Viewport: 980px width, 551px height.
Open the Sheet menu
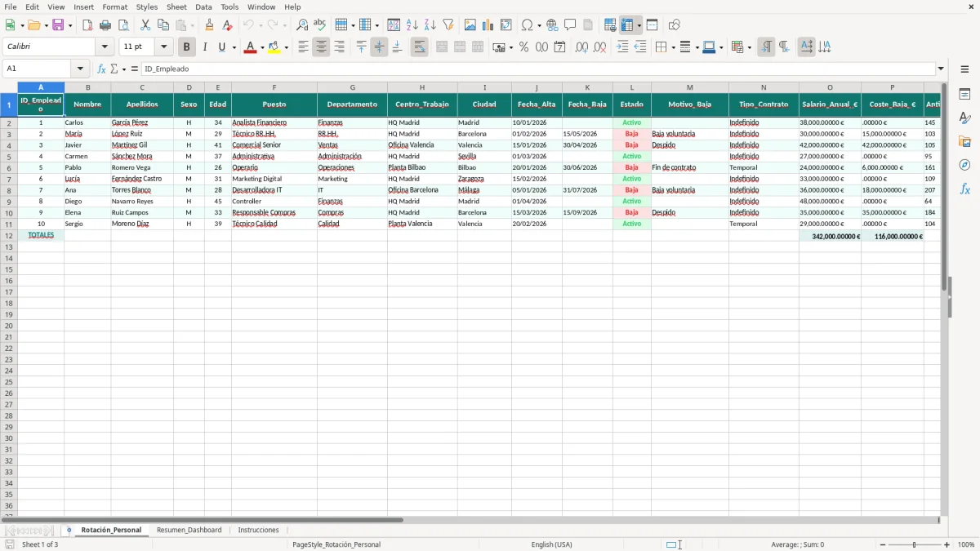(x=176, y=7)
